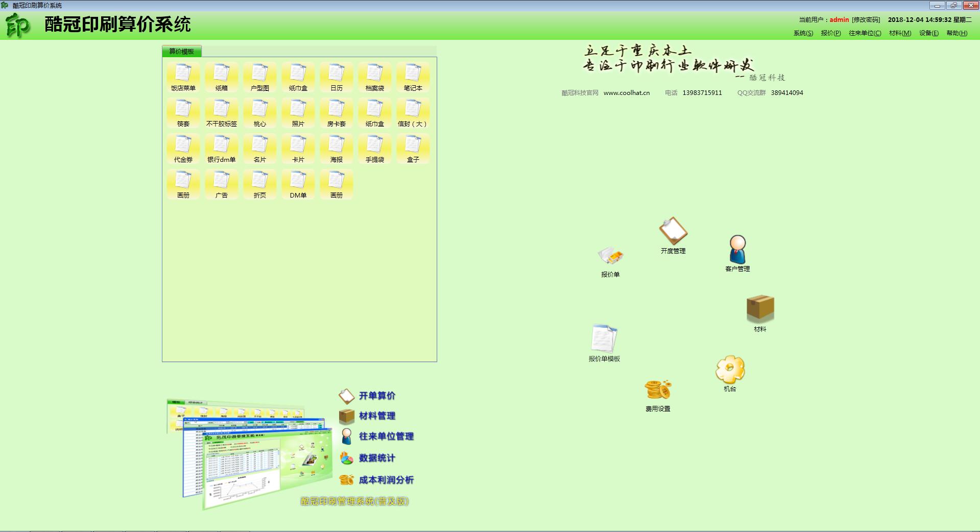
Task: Open the 报价单 quotation icon
Action: pyautogui.click(x=610, y=262)
